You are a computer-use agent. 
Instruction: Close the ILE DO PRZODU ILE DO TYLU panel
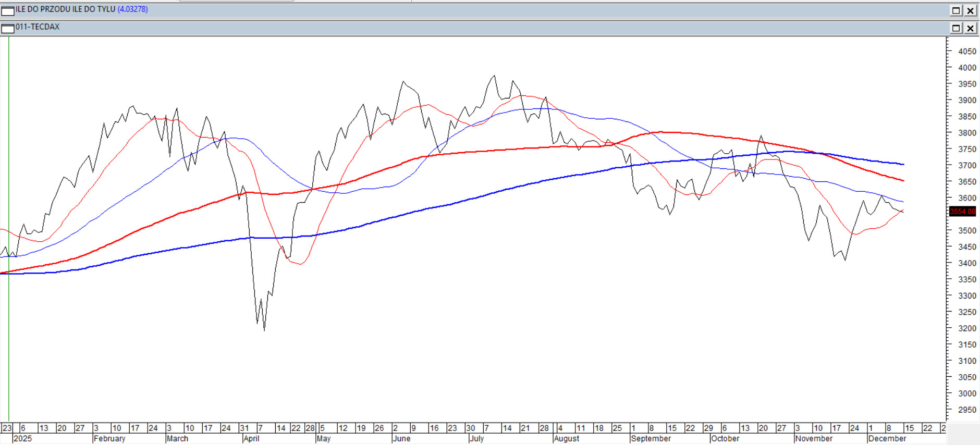click(970, 11)
